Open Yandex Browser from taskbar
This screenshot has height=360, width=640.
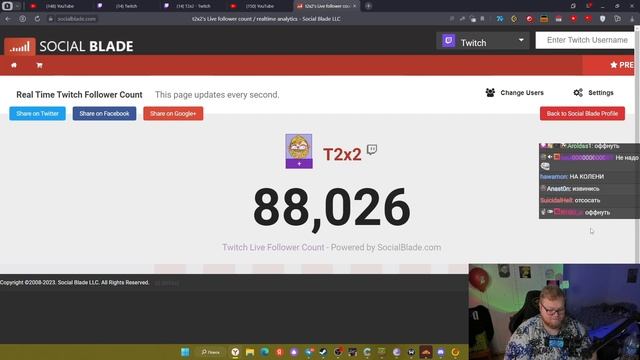[x=235, y=352]
